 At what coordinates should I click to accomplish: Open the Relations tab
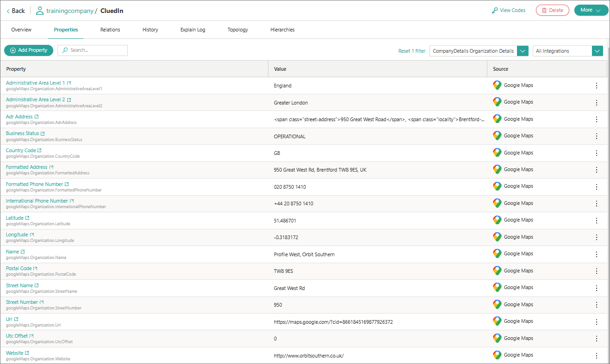(110, 30)
